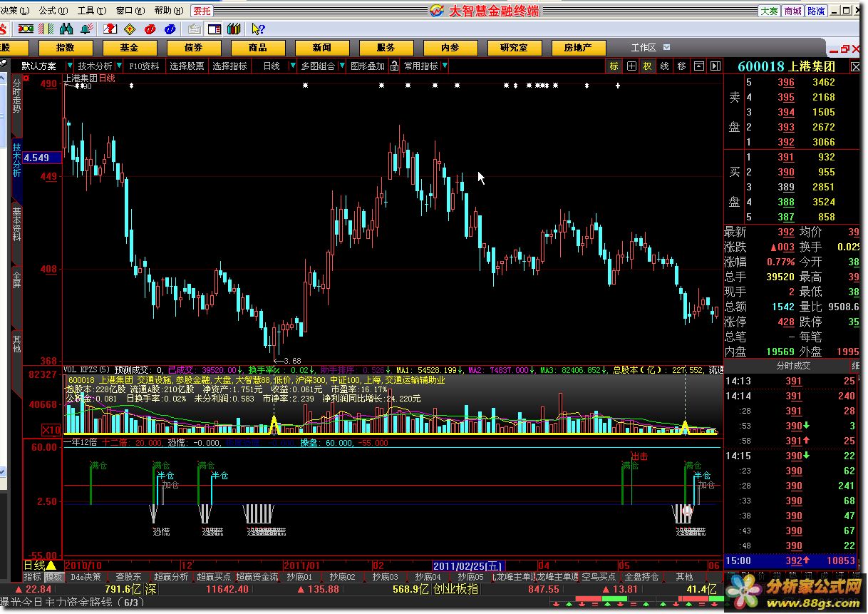Click the grid crosshair icon beside 标
Viewport: 868px width, 614px height.
pyautogui.click(x=631, y=66)
